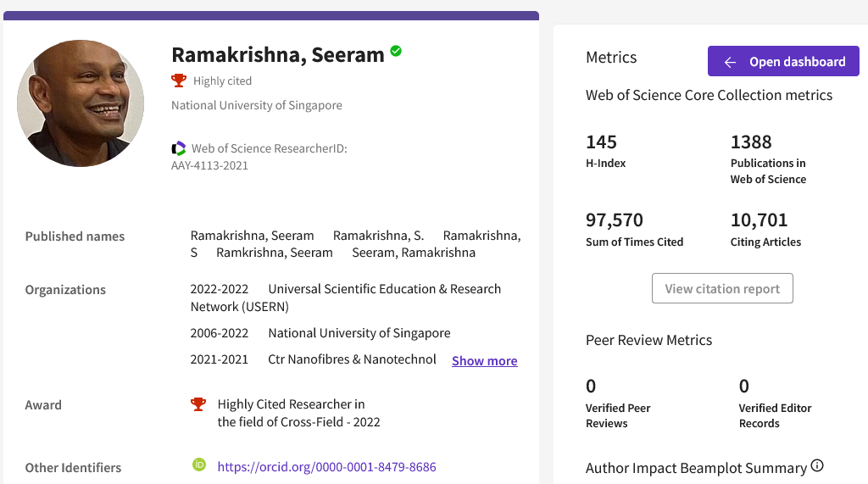Expand organizations with Show more
868x484 pixels.
484,361
